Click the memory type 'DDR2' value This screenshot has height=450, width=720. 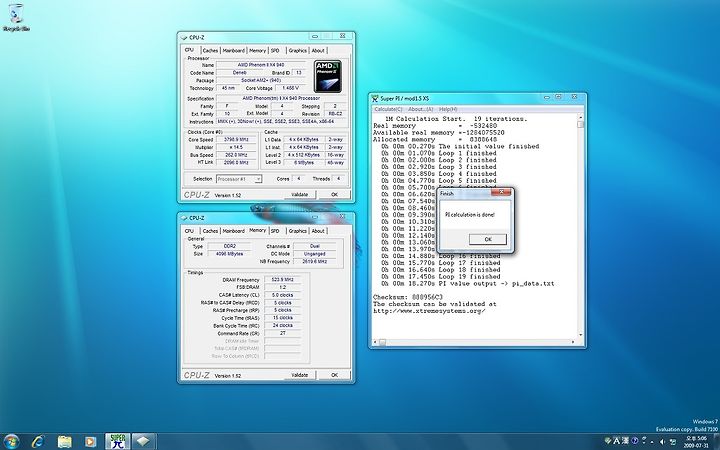coord(230,246)
